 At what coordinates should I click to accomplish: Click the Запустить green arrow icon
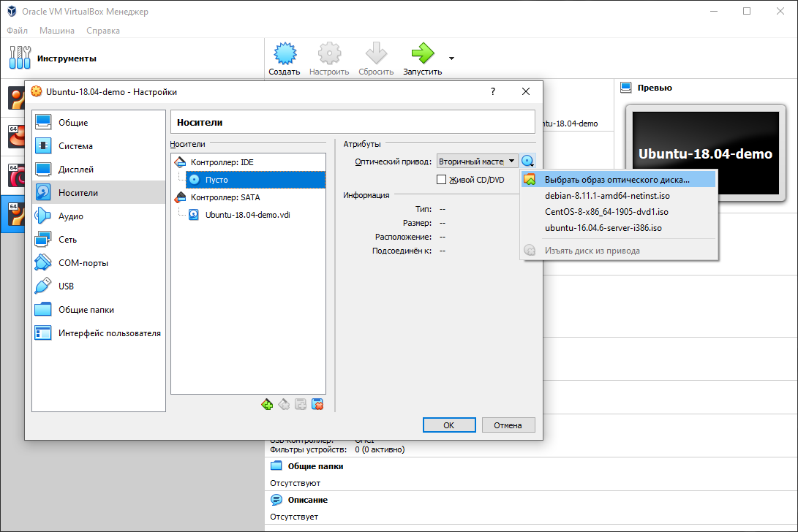423,53
